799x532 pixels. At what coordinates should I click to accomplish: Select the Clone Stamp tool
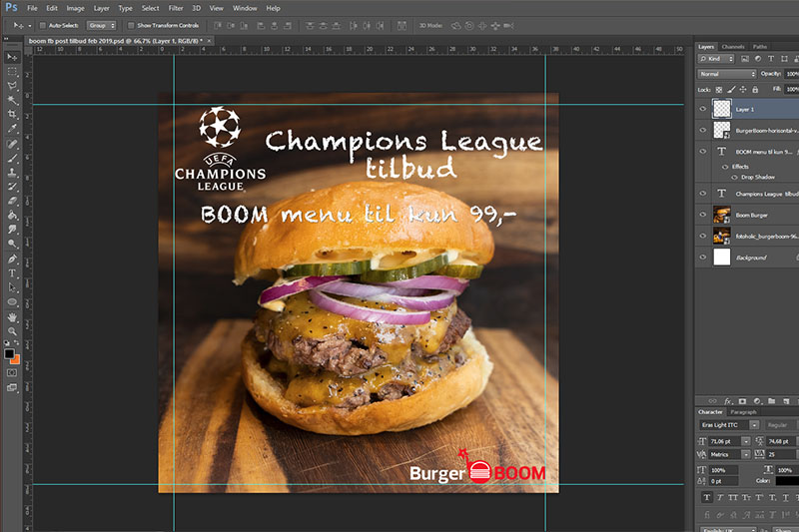click(12, 173)
